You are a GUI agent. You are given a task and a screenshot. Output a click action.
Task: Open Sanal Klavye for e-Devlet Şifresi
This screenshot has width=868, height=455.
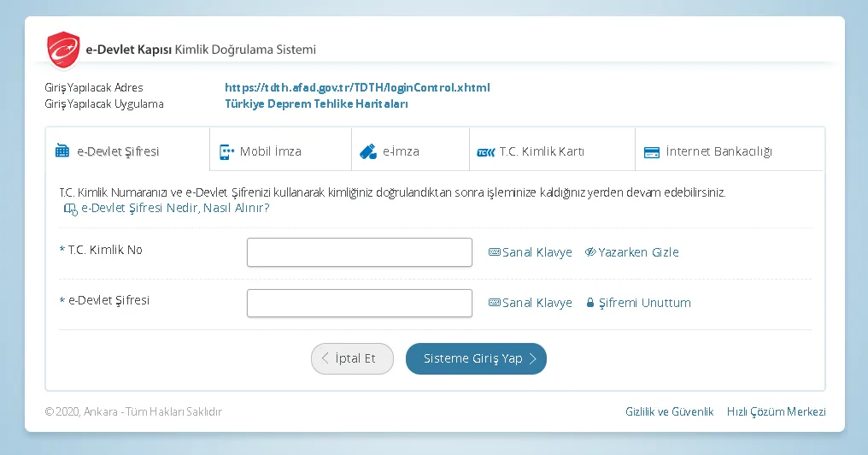[531, 303]
